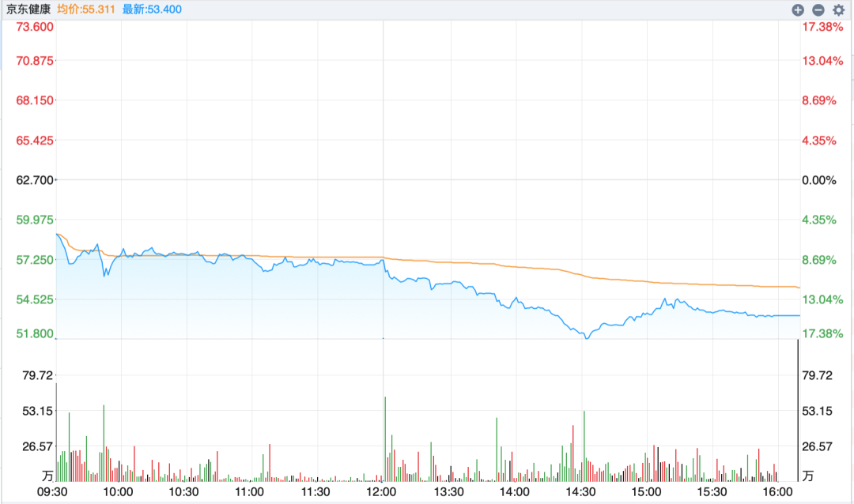Click the 10:00 time axis label
The image size is (854, 504).
pos(118,492)
